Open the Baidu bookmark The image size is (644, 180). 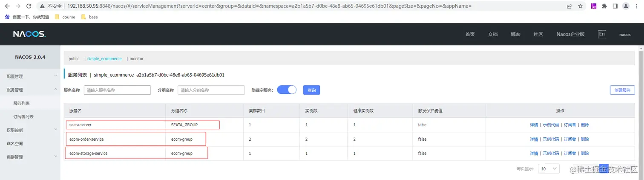(27, 17)
